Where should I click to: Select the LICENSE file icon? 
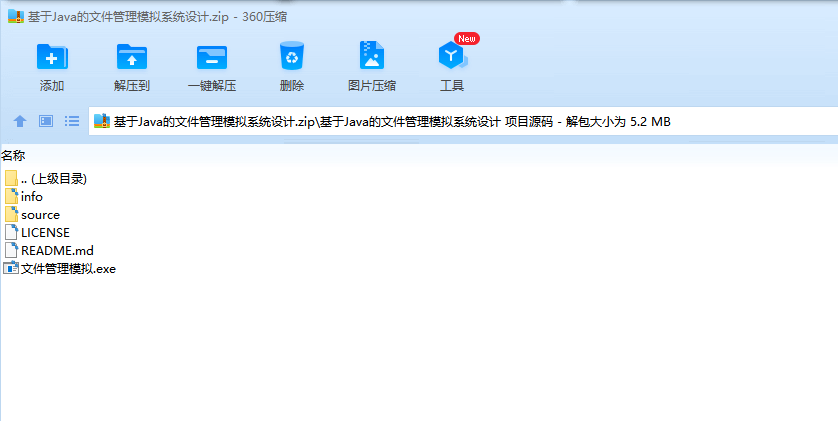pos(11,232)
